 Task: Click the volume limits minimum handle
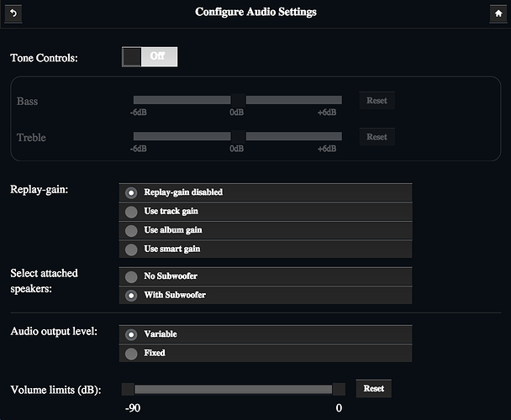click(x=128, y=390)
